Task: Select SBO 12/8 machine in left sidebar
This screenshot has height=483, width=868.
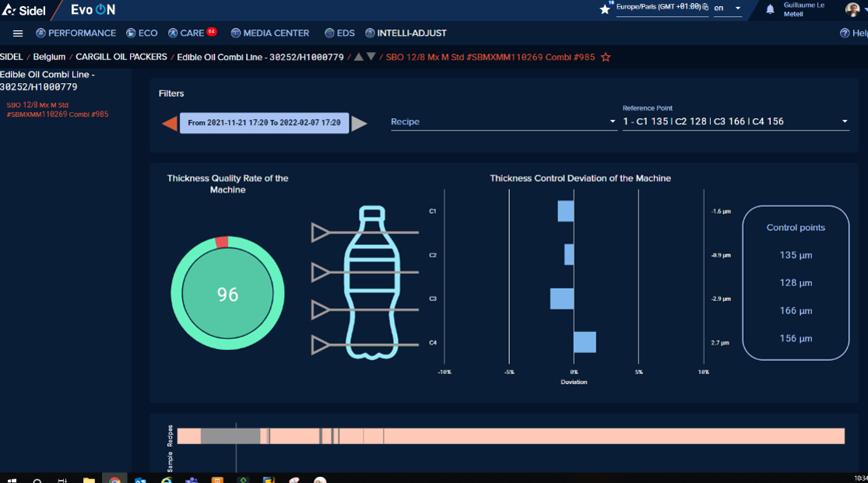Action: pos(57,110)
